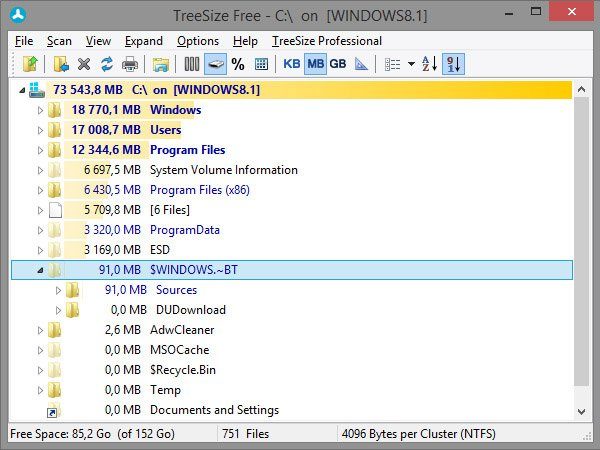This screenshot has width=600, height=450.
Task: Click the scrollbar down arrow
Action: click(x=581, y=412)
